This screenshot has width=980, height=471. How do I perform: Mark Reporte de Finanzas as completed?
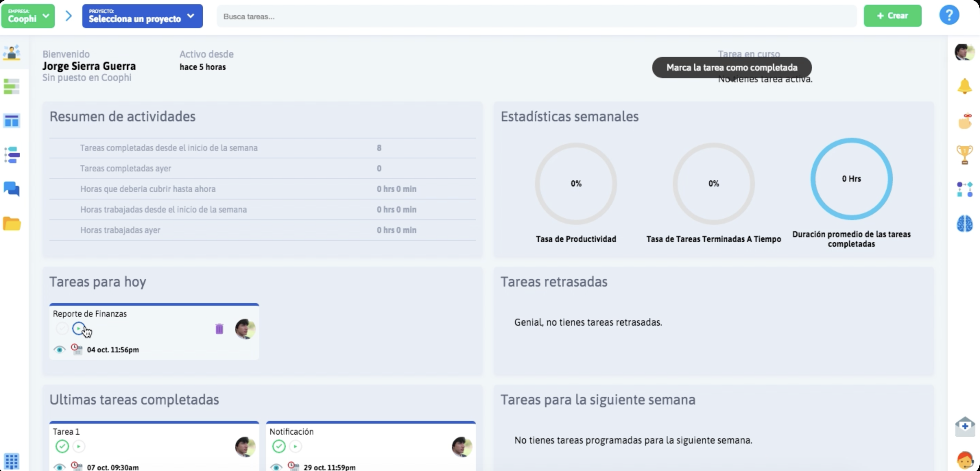[x=62, y=328]
